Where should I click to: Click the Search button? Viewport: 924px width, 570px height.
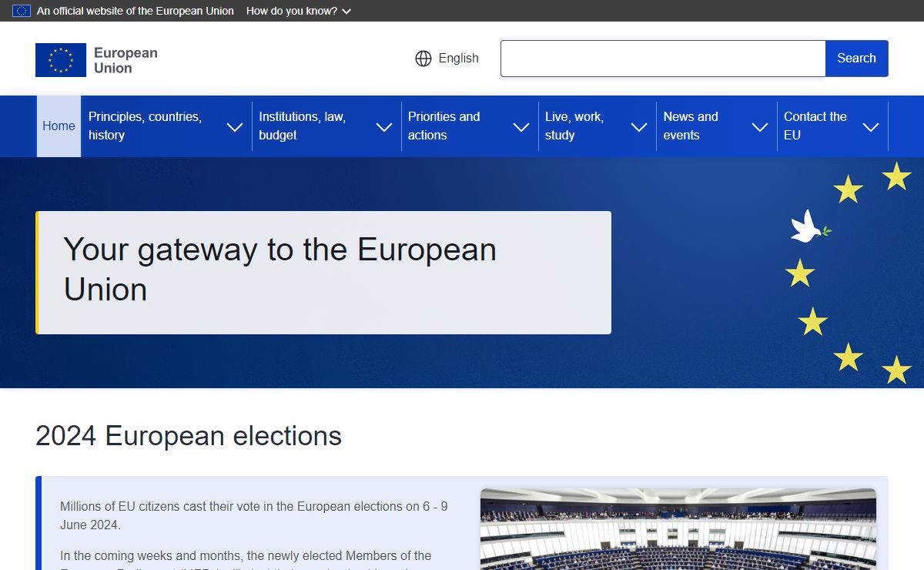857,59
